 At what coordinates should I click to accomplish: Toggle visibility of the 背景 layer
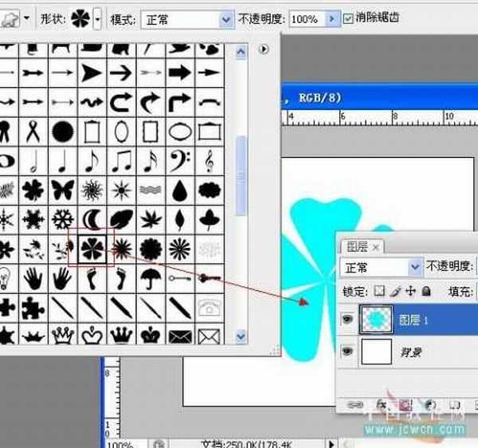pos(348,351)
